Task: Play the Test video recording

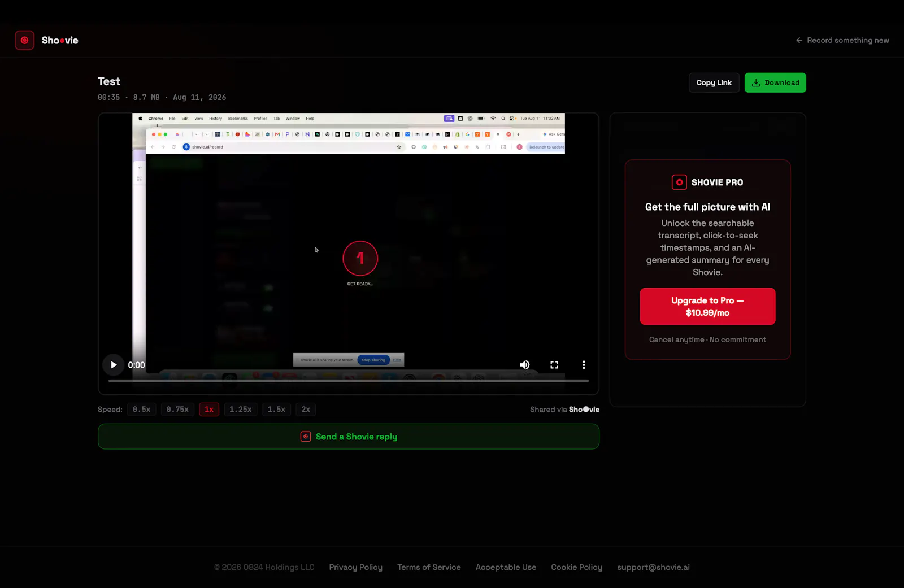Action: 114,365
